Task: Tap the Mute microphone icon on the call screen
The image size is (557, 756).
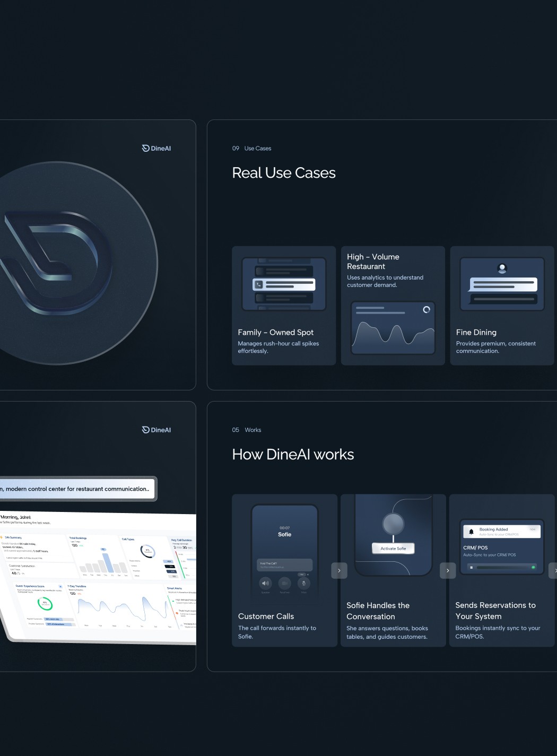Action: [x=304, y=583]
